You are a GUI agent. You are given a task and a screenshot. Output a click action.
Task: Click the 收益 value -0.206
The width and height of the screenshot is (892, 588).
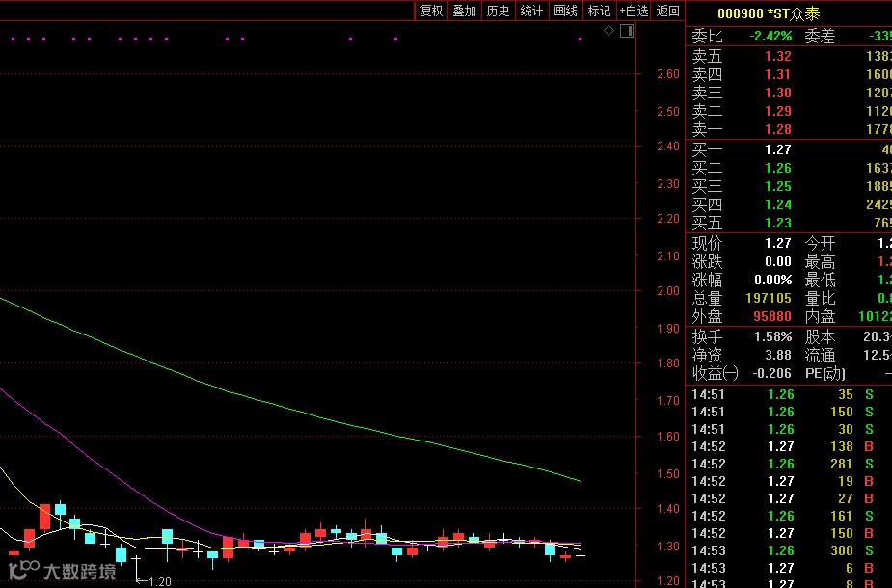click(x=772, y=373)
